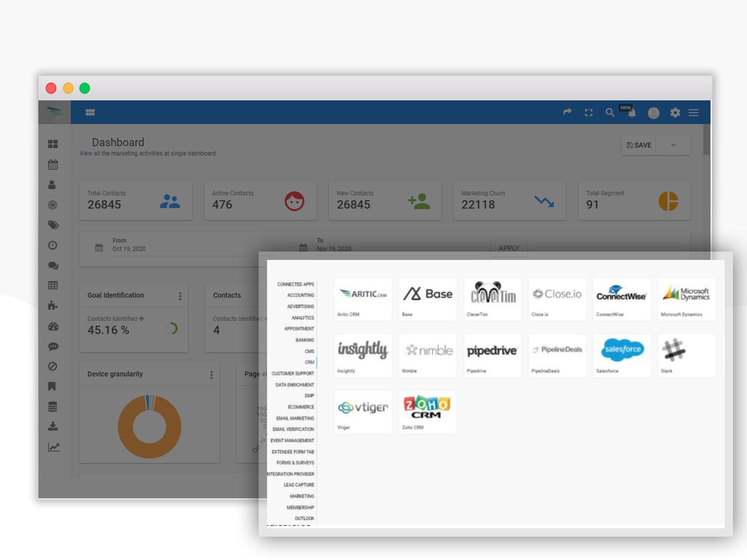747x560 pixels.
Task: Select MEMBERSHIP category
Action: coord(300,507)
